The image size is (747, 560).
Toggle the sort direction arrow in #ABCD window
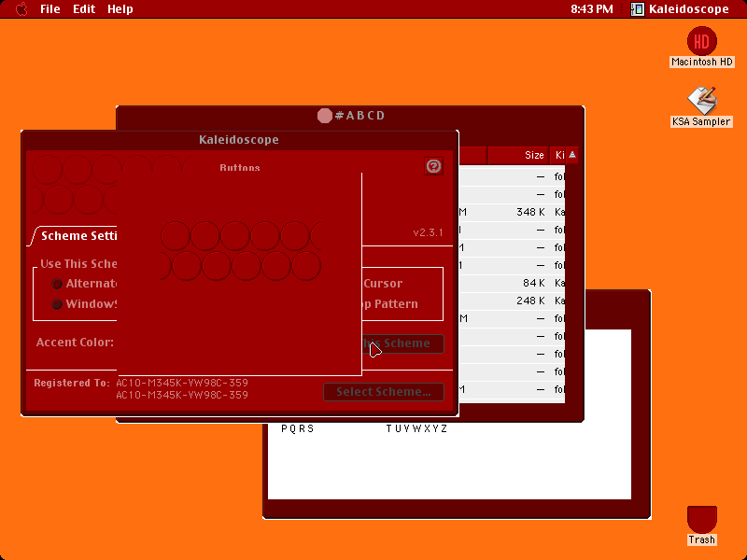click(x=572, y=155)
